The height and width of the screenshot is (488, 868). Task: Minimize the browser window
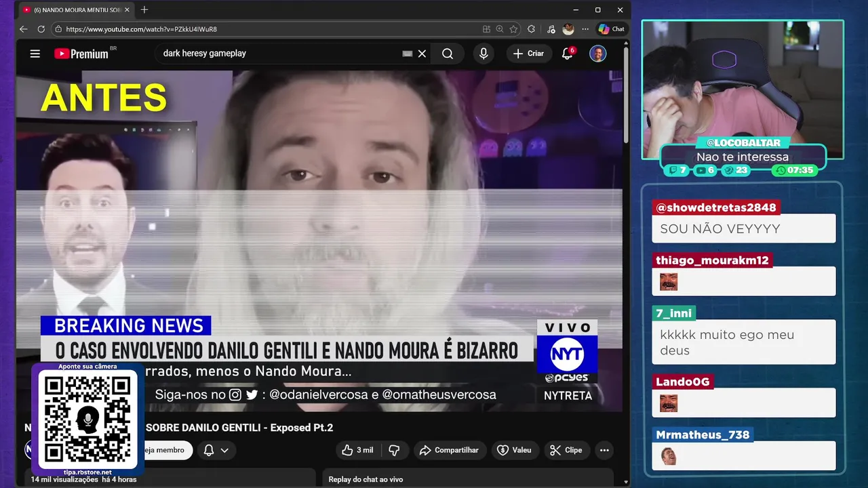(x=576, y=10)
